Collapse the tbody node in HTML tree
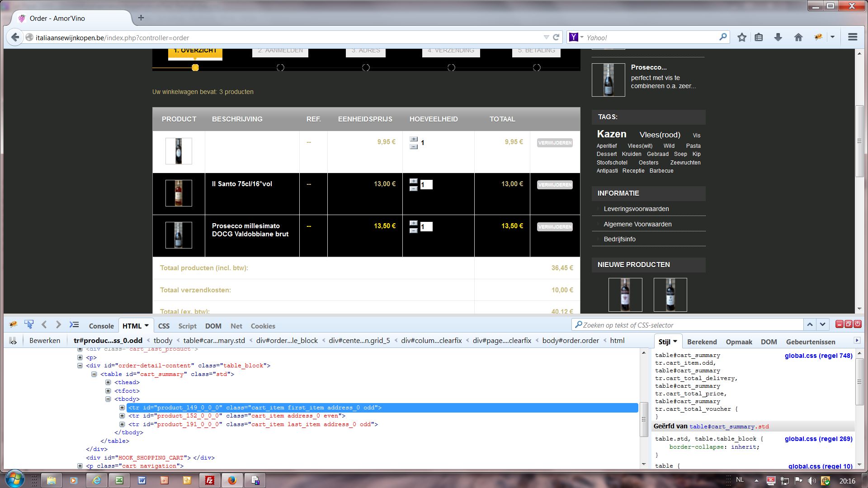The height and width of the screenshot is (488, 868). pyautogui.click(x=108, y=399)
